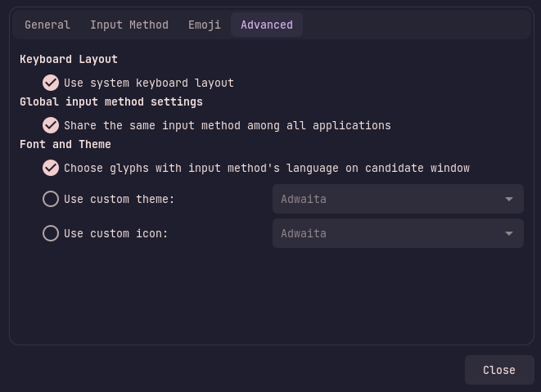Open the Input Method tab
541x392 pixels.
[129, 25]
